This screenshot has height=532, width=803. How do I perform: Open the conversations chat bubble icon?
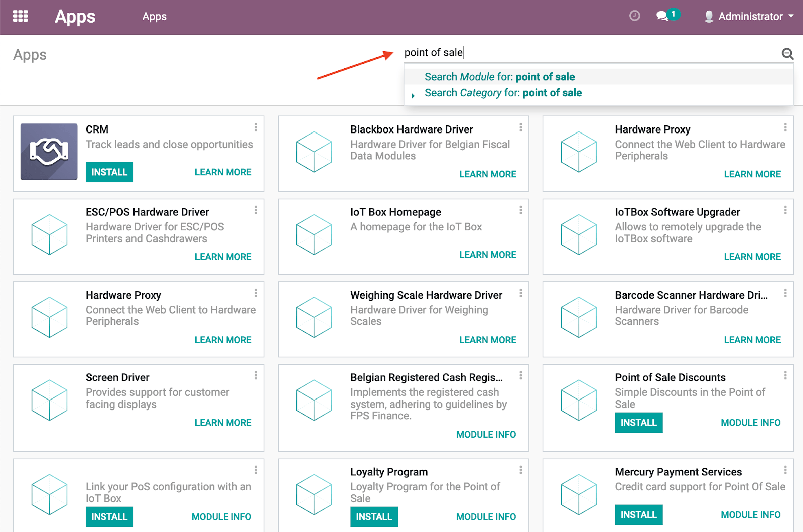tap(662, 16)
